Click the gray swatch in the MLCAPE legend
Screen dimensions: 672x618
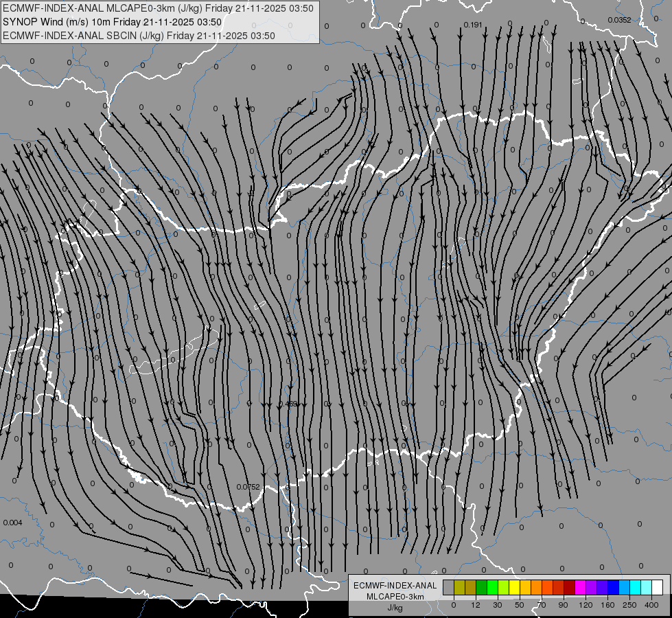coord(449,587)
